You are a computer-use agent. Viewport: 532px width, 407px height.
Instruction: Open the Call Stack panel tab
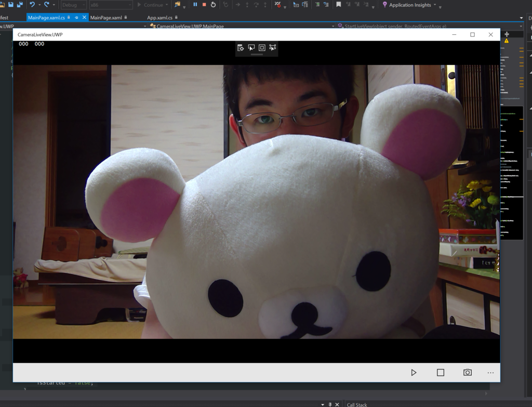click(356, 404)
